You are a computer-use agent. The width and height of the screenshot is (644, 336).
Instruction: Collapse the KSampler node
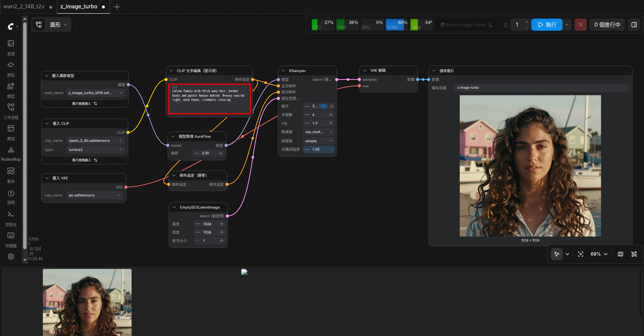(284, 71)
